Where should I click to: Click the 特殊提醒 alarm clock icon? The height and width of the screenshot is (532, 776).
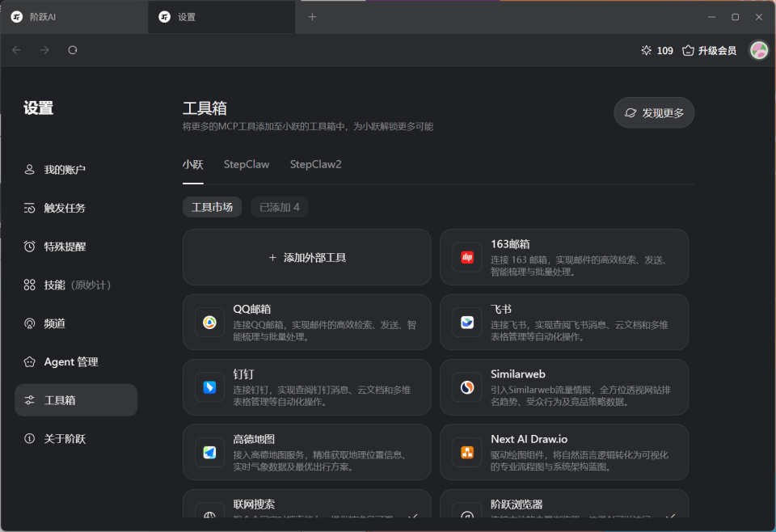pyautogui.click(x=30, y=247)
